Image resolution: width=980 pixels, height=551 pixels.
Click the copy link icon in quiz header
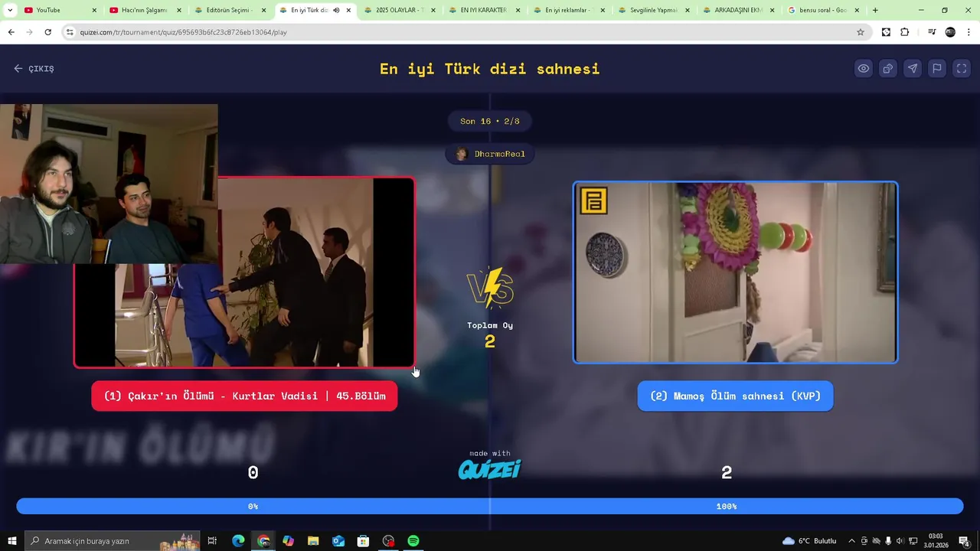pos(888,68)
